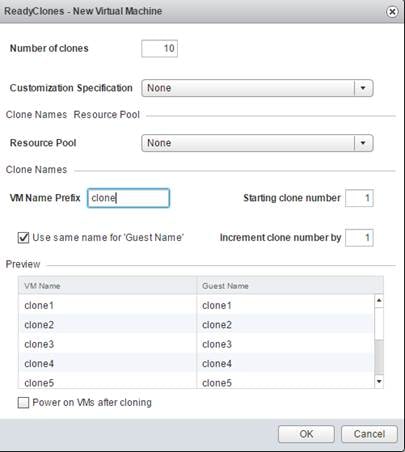Click the Customization Specification None combo box
The width and height of the screenshot is (405, 452).
tap(257, 88)
